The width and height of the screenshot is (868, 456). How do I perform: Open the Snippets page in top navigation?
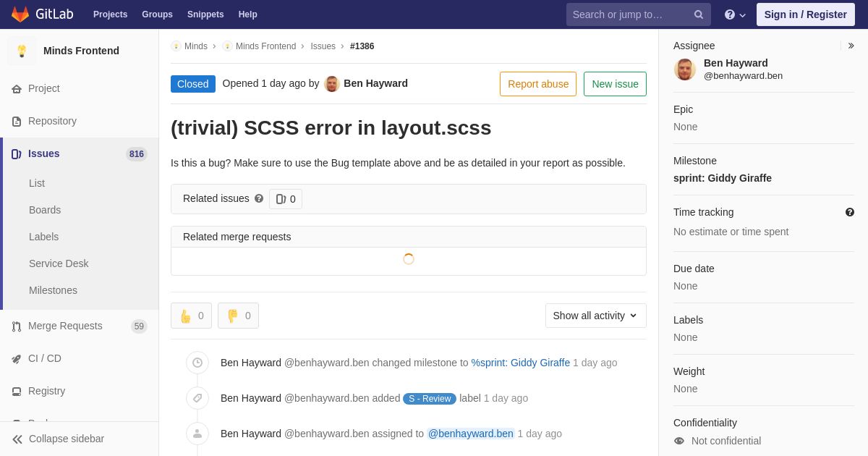click(205, 14)
